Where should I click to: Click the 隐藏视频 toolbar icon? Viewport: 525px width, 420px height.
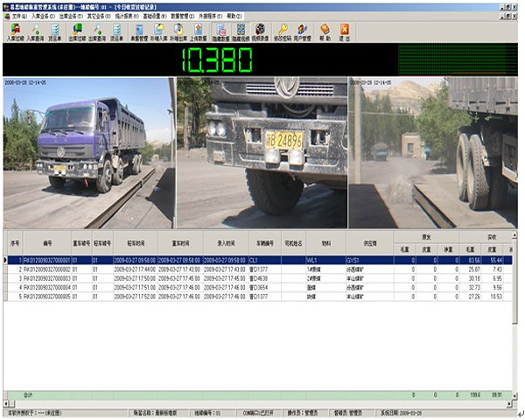(240, 31)
